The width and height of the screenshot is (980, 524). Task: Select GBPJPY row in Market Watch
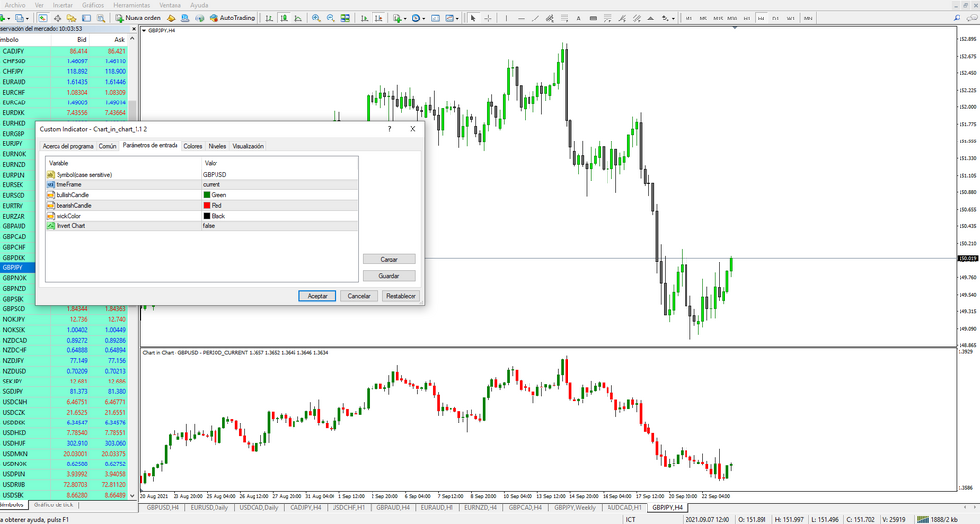point(18,267)
